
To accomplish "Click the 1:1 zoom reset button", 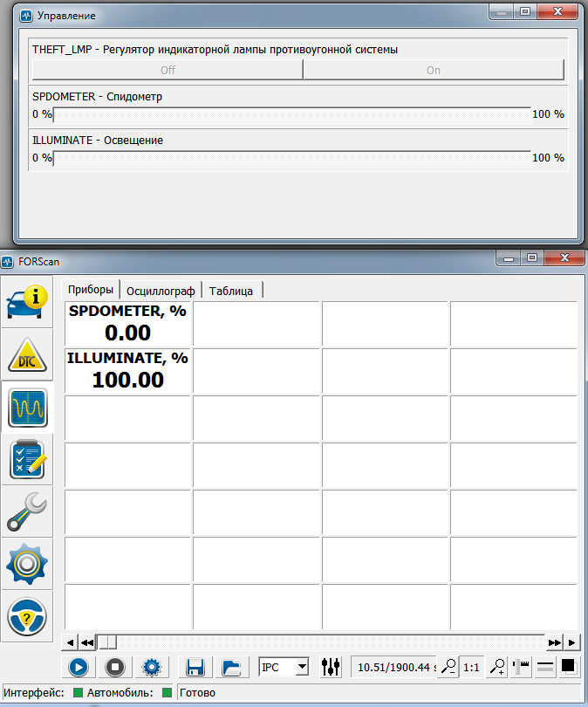I will [x=471, y=667].
